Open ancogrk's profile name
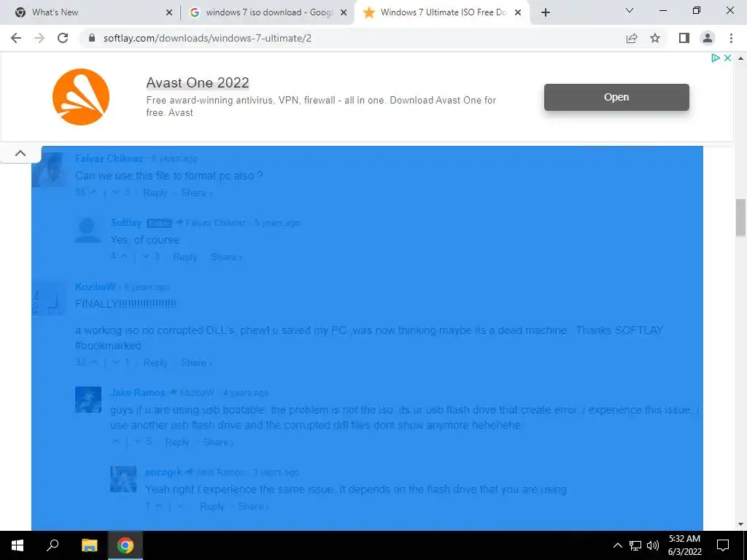The image size is (747, 560). [x=163, y=472]
